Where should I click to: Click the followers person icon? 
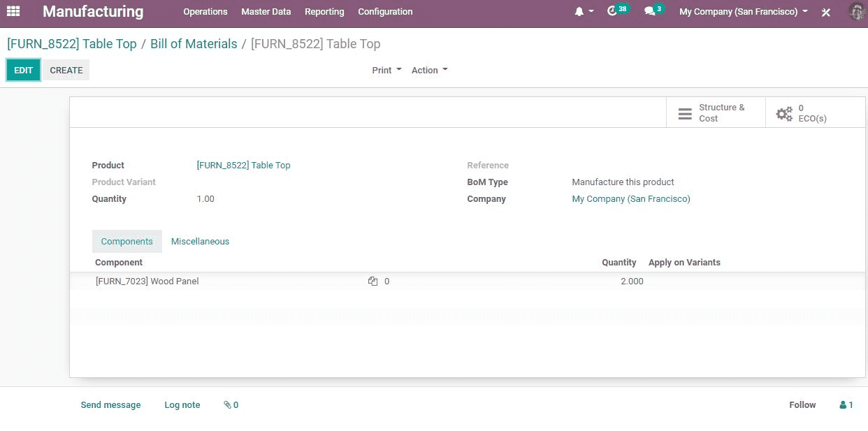843,405
